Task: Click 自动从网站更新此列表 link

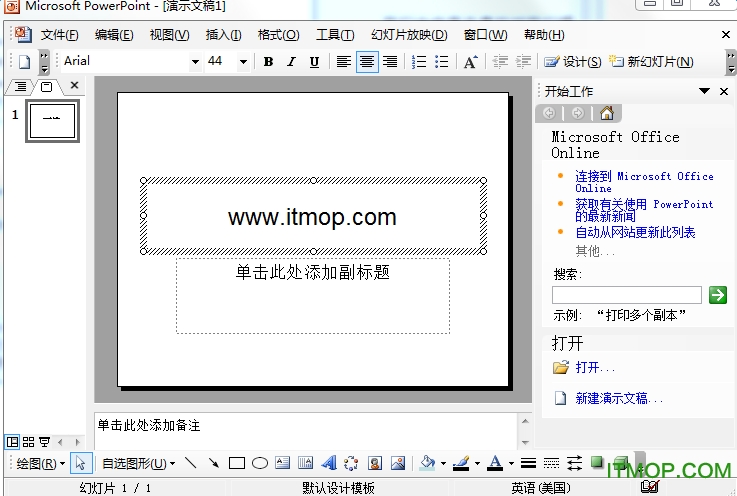Action: (635, 232)
